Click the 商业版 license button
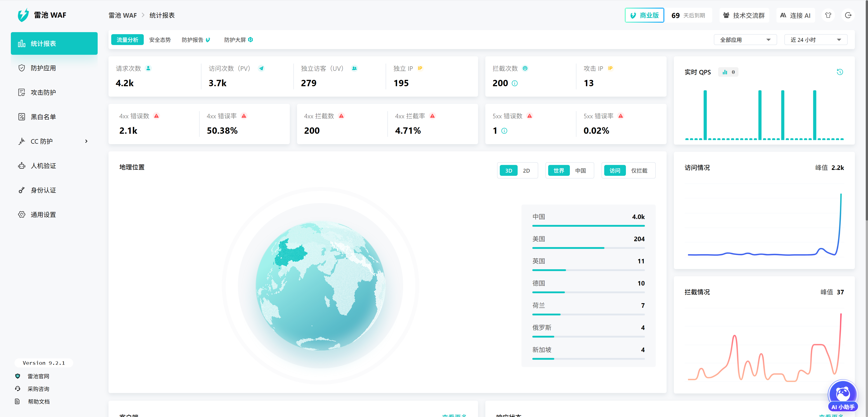This screenshot has height=417, width=868. [x=644, y=15]
